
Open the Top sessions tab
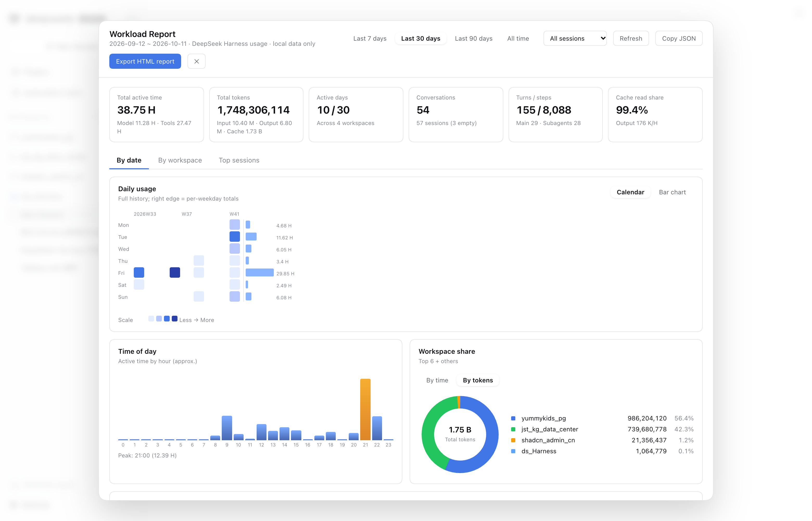click(239, 160)
